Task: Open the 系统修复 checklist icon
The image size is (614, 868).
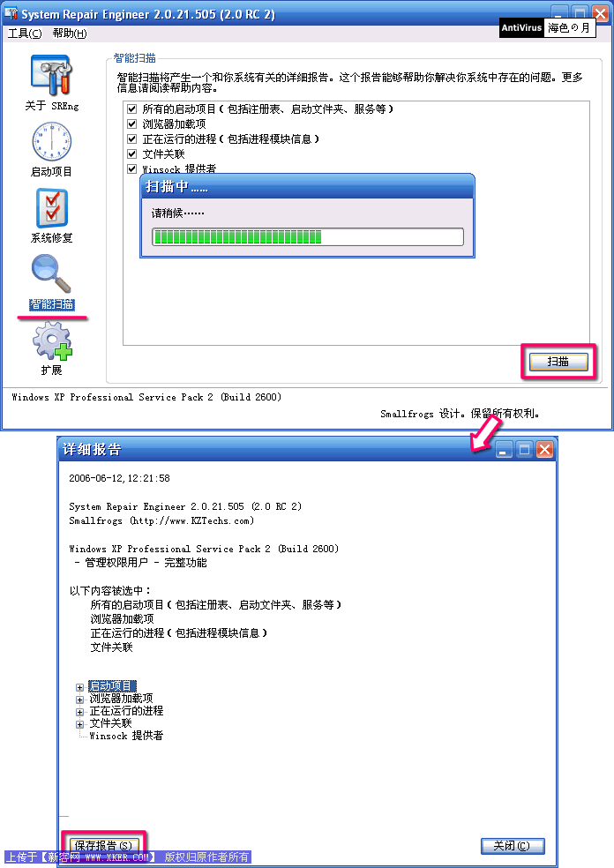Action: point(52,207)
